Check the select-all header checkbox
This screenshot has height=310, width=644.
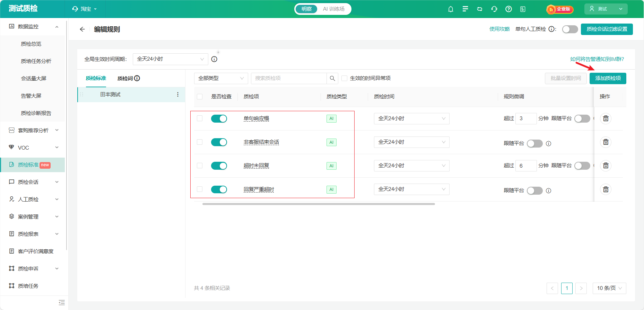point(200,97)
